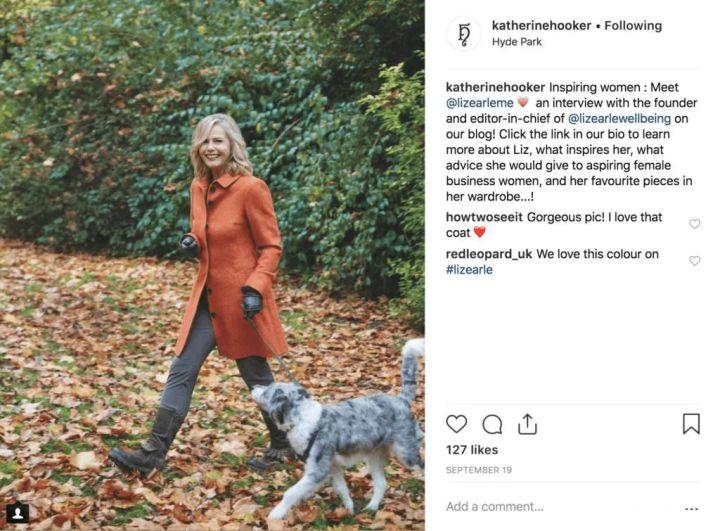
Task: Show tagged people in the photo
Action: pos(17,513)
